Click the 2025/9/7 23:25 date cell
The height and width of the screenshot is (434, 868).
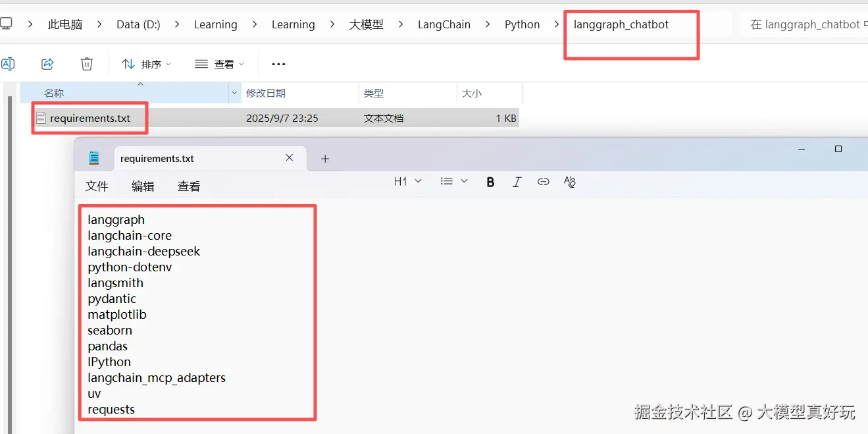click(282, 119)
